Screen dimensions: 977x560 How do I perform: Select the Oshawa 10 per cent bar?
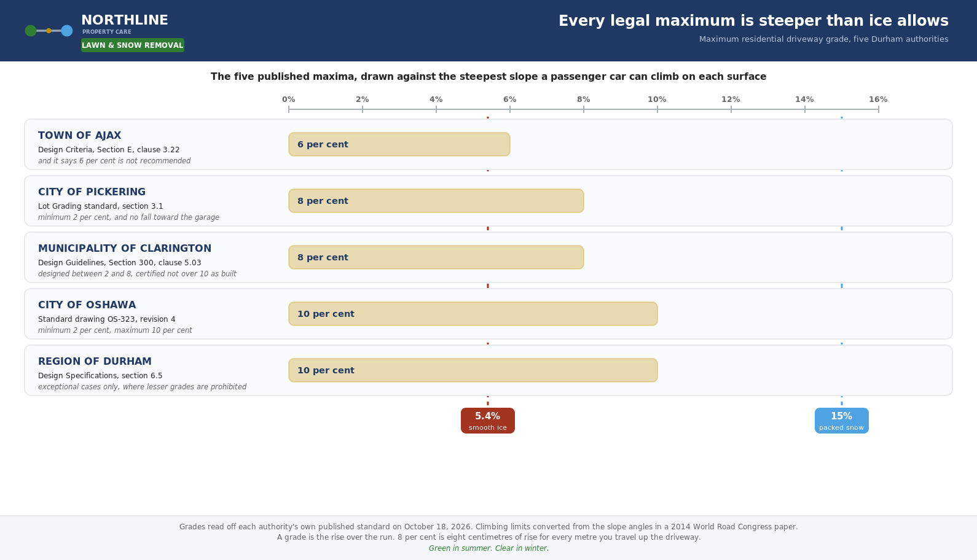[473, 314]
